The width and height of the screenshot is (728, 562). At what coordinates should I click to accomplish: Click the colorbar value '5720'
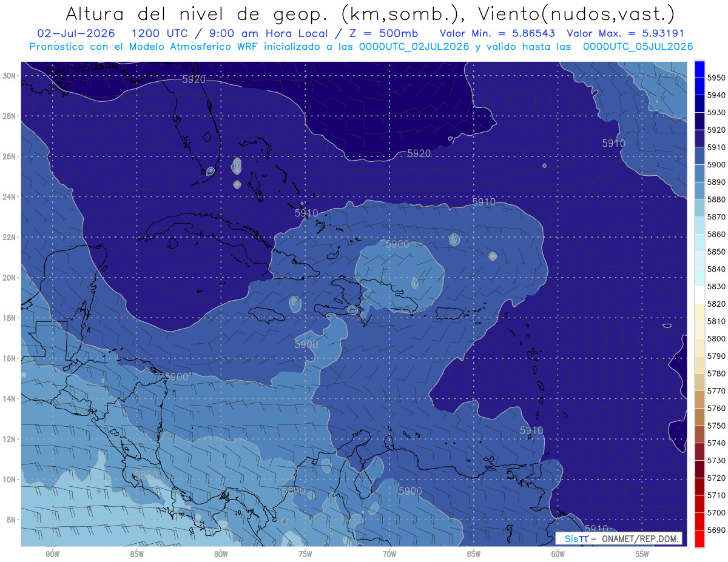[716, 478]
